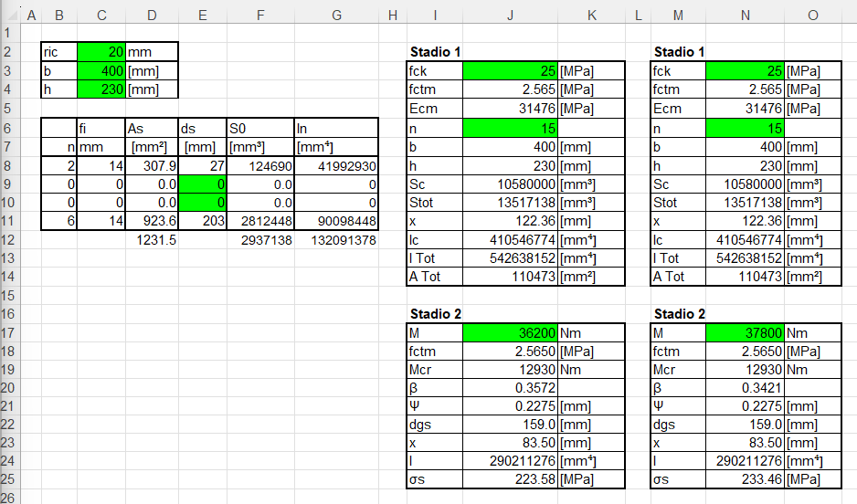The image size is (857, 504).
Task: Select the As total cell showing 1231.5
Action: click(x=152, y=239)
